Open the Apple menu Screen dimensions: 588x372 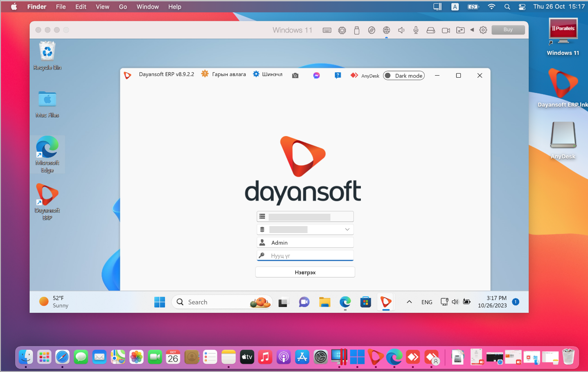14,7
